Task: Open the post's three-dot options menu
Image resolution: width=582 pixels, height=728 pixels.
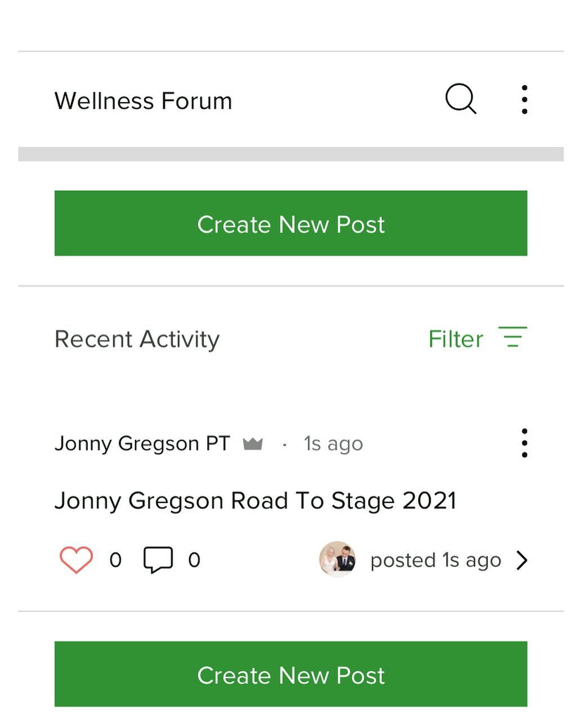Action: point(525,443)
